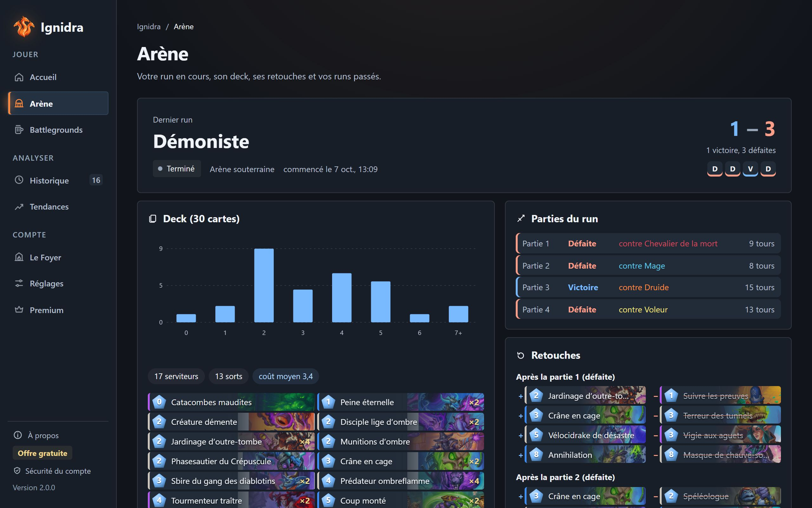Open the Premium page
This screenshot has height=508, width=812.
click(58, 310)
